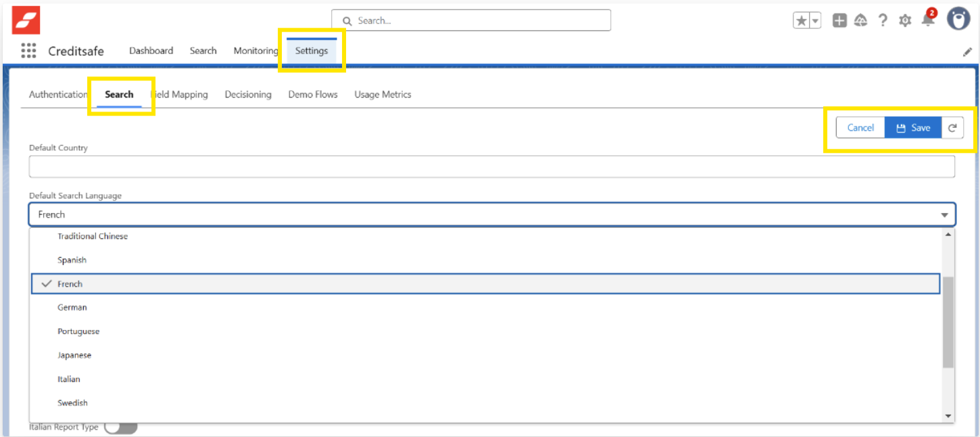Click the language list scrollbar thumb
The image size is (980, 437).
pyautogui.click(x=948, y=322)
